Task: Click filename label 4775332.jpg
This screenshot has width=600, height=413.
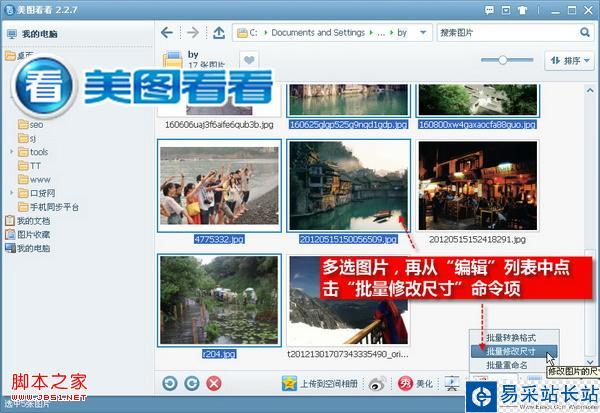Action: (x=219, y=240)
